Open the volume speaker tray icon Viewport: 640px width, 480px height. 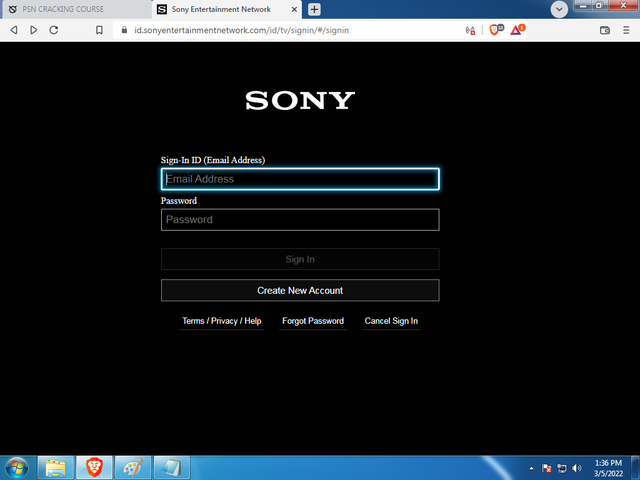(x=577, y=468)
